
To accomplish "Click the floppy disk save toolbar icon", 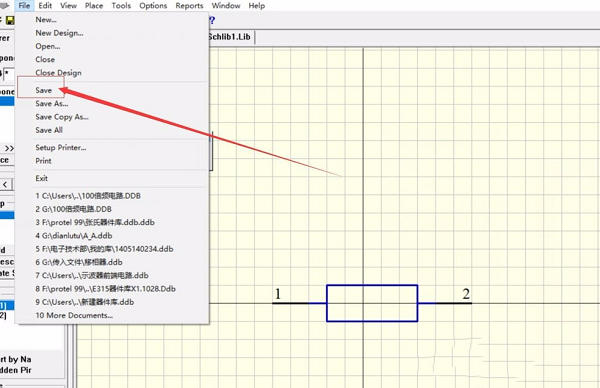I will pyautogui.click(x=10, y=20).
